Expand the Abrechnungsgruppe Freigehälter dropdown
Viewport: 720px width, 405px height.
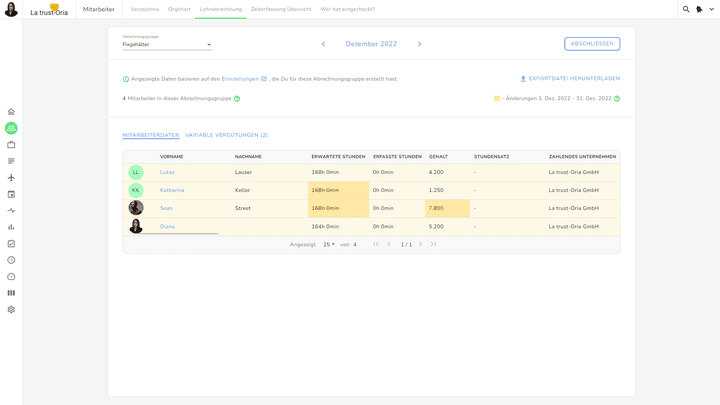tap(208, 45)
